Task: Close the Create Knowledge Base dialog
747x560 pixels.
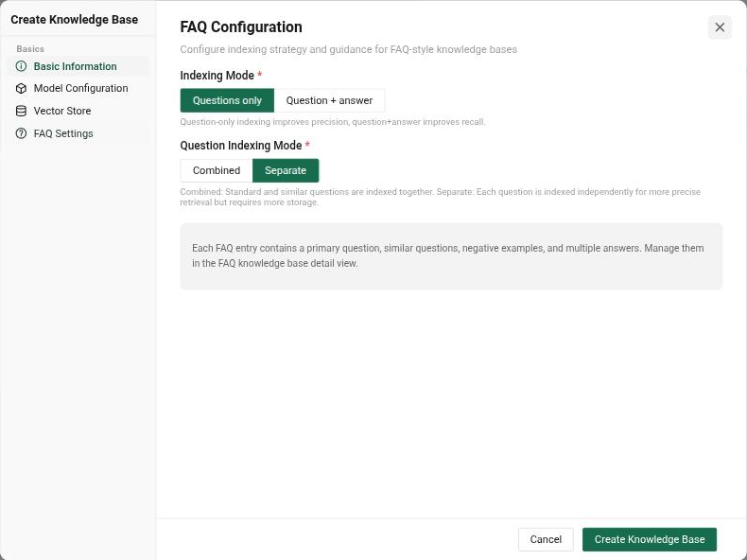Action: (x=720, y=27)
